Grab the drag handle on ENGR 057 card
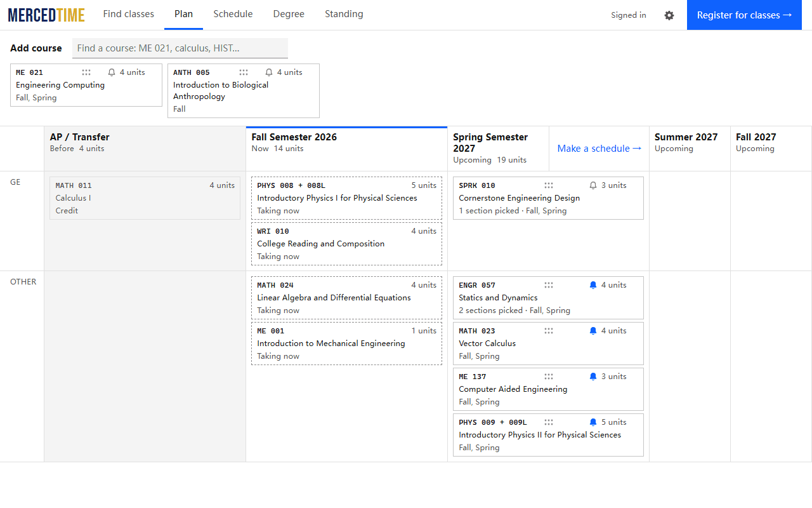Screen dimensions: 812x508 (549, 285)
